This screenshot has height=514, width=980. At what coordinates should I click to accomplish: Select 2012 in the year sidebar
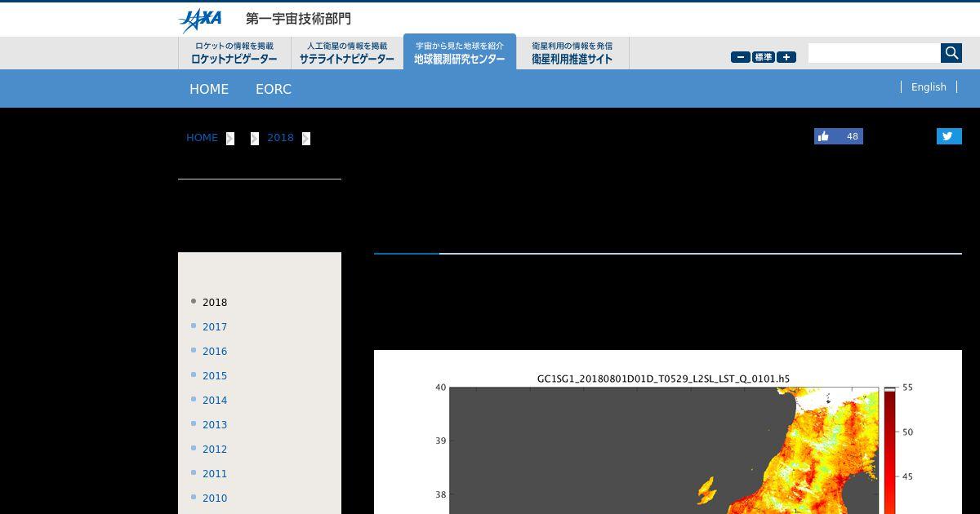[x=215, y=449]
